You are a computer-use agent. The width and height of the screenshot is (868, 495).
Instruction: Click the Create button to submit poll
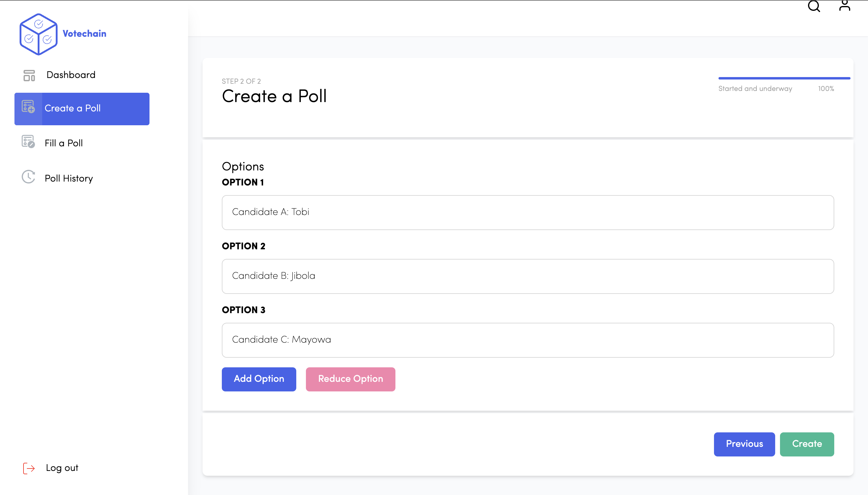[807, 444]
